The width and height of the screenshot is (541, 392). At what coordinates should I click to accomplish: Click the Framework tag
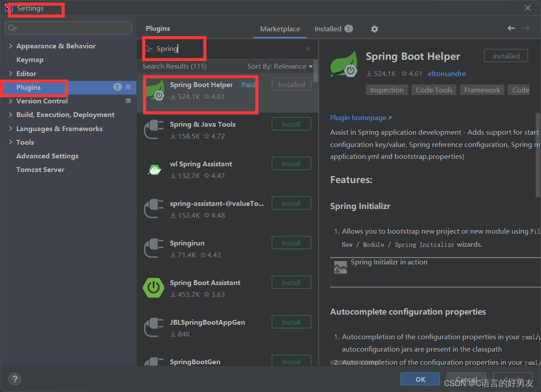pyautogui.click(x=482, y=90)
